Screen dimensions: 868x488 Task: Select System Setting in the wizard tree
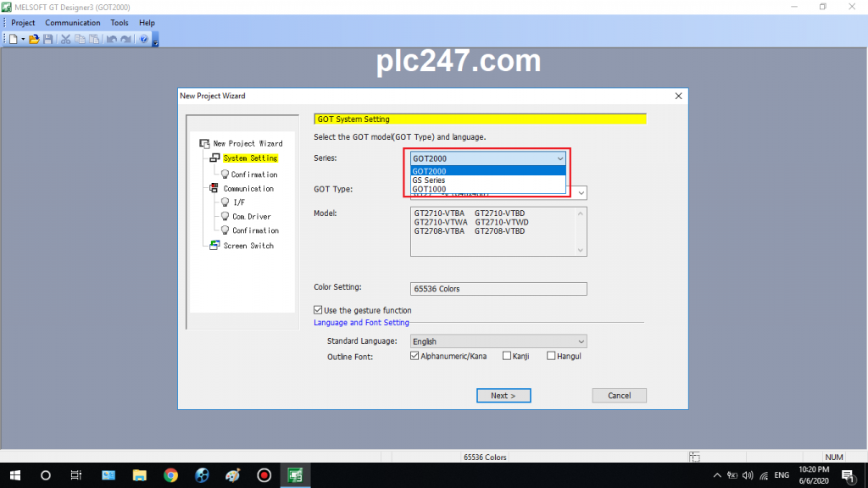[250, 158]
